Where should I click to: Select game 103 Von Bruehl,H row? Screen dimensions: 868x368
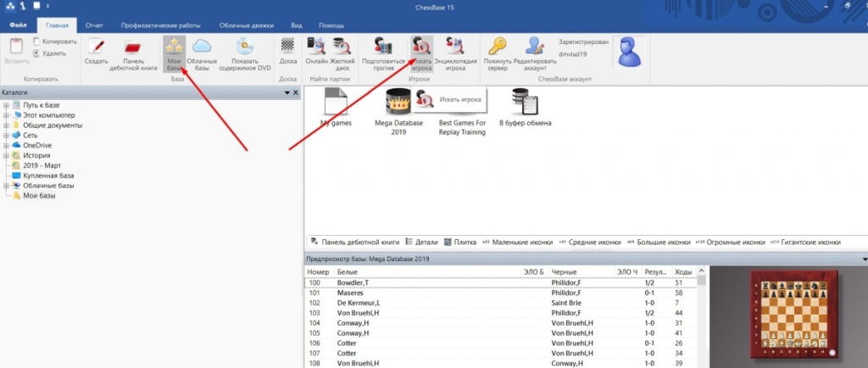(498, 313)
